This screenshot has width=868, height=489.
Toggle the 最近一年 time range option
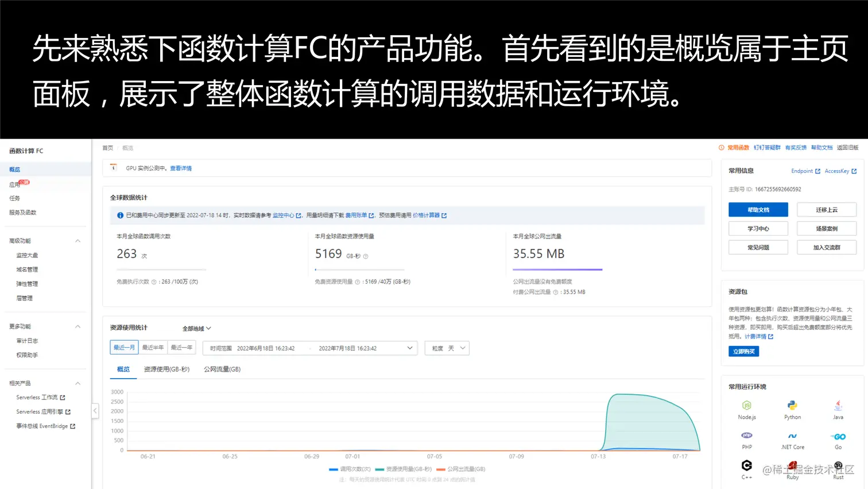coord(182,347)
